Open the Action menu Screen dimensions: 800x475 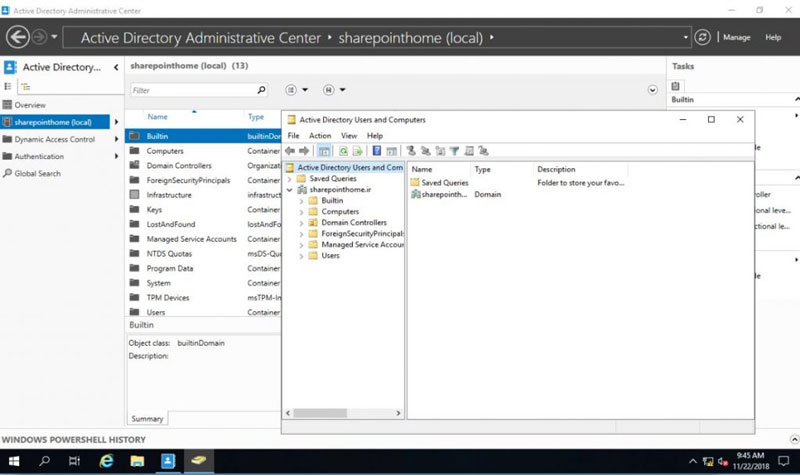[320, 136]
